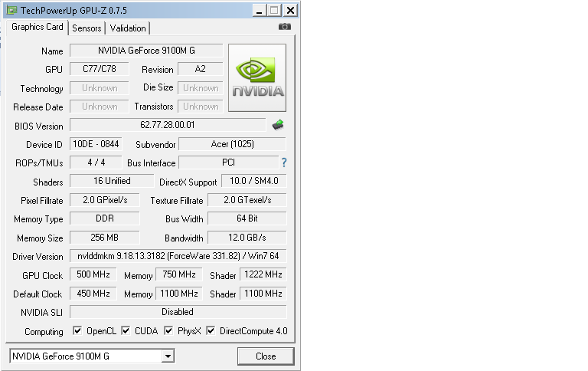Click the NVIDIA logo image
Viewport: 588px width, 371px height.
pyautogui.click(x=257, y=77)
